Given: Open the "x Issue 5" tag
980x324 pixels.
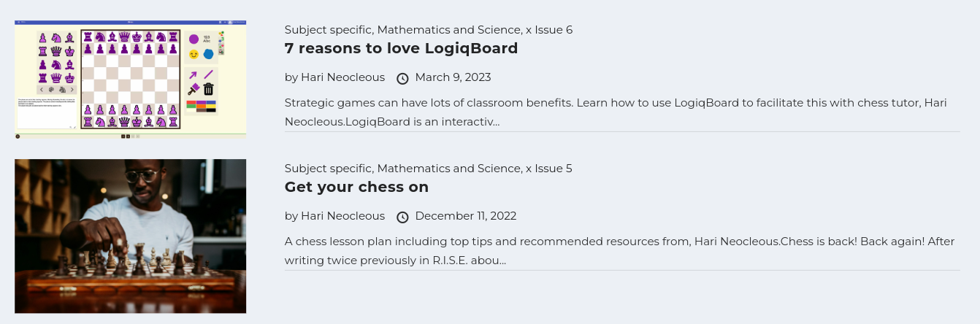Looking at the screenshot, I should click(x=549, y=169).
